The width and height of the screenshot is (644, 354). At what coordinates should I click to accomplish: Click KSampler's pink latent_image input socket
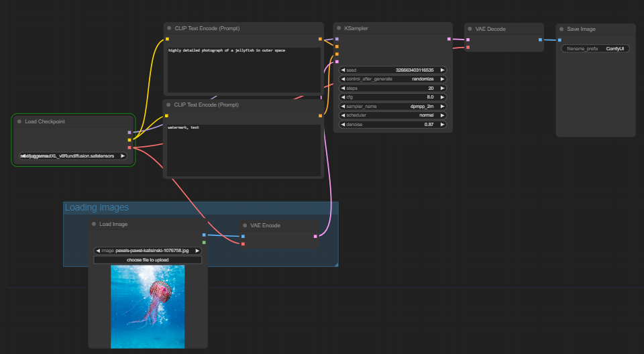point(337,62)
